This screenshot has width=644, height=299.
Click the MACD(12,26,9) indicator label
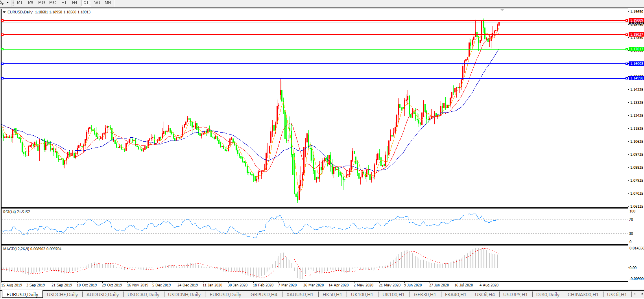pos(28,249)
